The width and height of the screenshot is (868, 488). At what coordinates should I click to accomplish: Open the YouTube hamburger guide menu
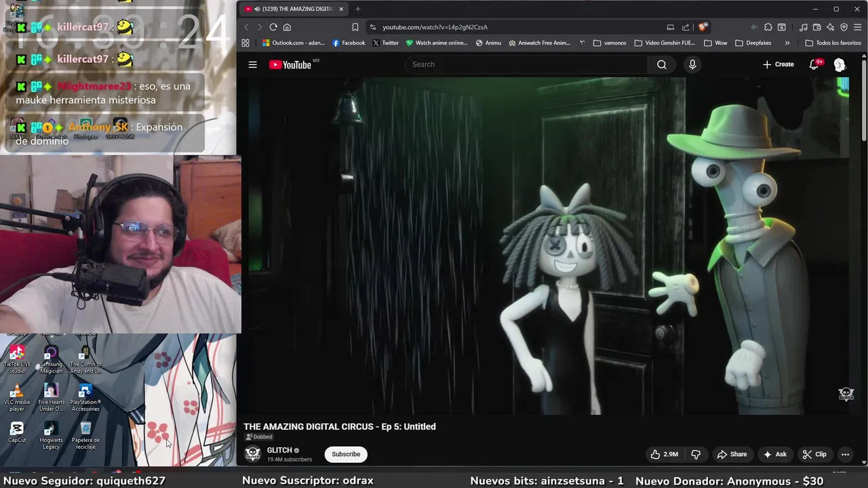[x=252, y=64]
